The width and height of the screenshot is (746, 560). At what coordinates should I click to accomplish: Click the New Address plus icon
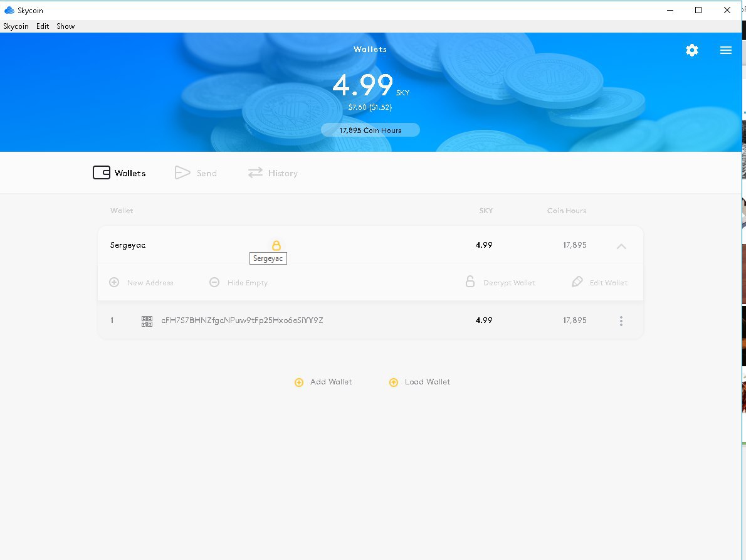114,282
